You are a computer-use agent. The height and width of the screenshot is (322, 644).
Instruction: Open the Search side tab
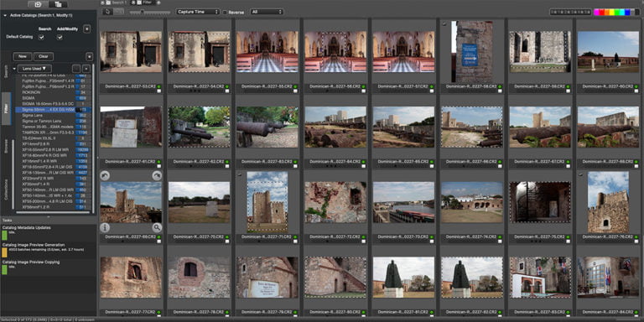pyautogui.click(x=6, y=72)
